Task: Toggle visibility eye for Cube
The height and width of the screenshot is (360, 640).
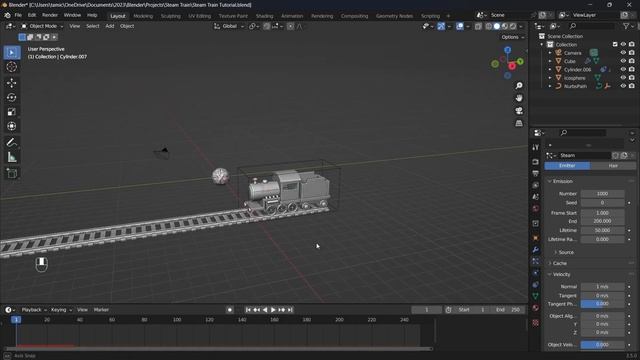Action: [623, 61]
